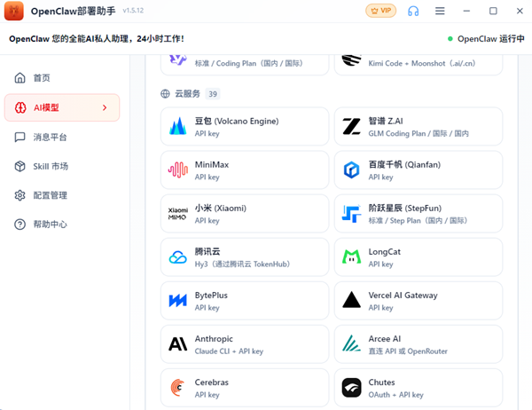Click the Arcee AI teal logo
Viewport: 532px width, 410px height.
click(351, 343)
